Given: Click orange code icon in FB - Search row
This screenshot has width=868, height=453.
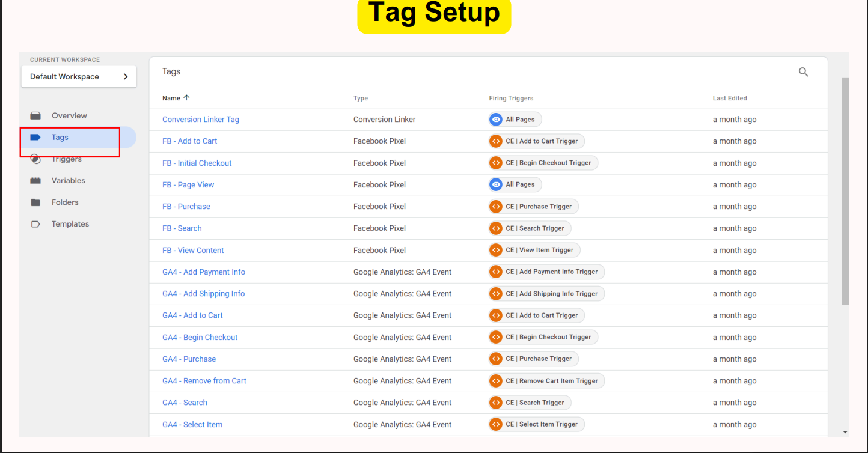Looking at the screenshot, I should pyautogui.click(x=496, y=228).
